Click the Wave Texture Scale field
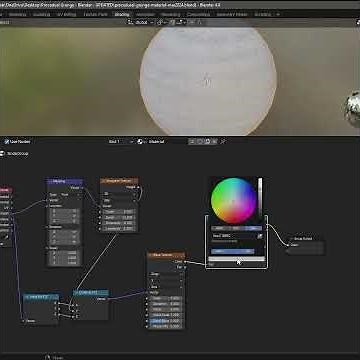The height and width of the screenshot is (360, 360). [166, 298]
